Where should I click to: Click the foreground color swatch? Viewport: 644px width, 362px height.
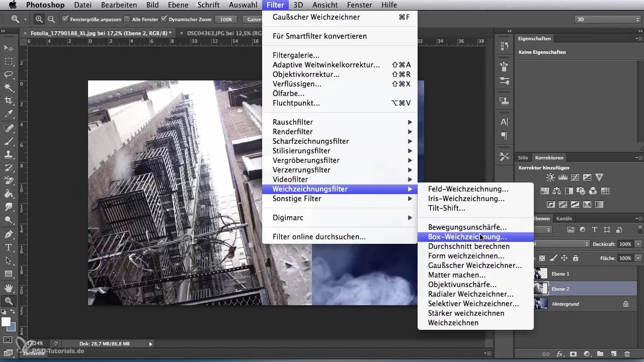(x=6, y=322)
